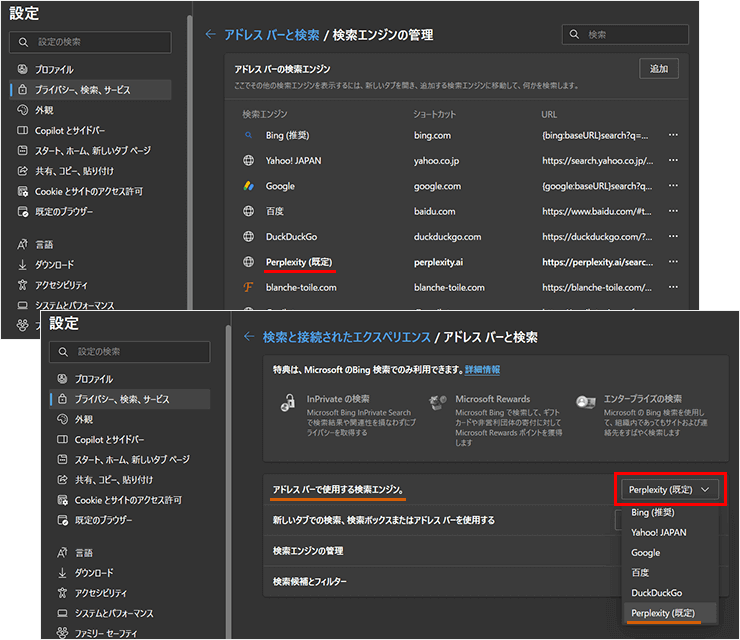The width and height of the screenshot is (740, 640).
Task: Go back using arrow beside アドレス バーと検索 breadcrumb
Action: pos(210,34)
